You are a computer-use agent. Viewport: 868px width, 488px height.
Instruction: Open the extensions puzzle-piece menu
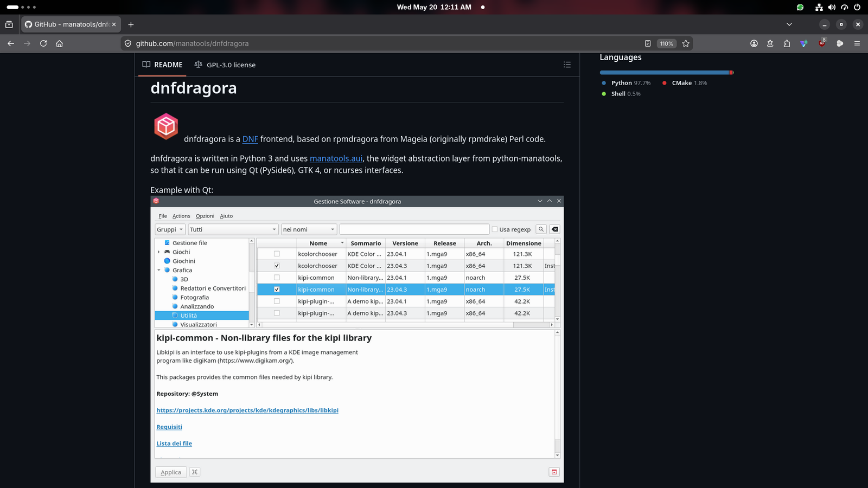(x=787, y=43)
